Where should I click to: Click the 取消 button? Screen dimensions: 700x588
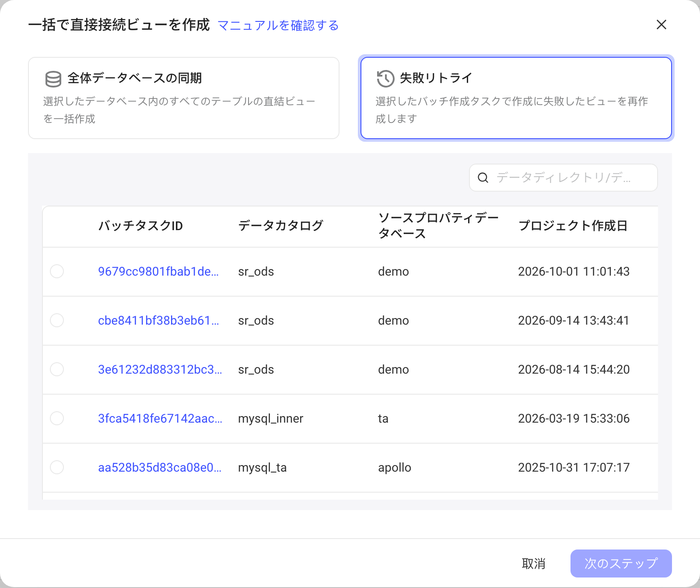coord(534,563)
